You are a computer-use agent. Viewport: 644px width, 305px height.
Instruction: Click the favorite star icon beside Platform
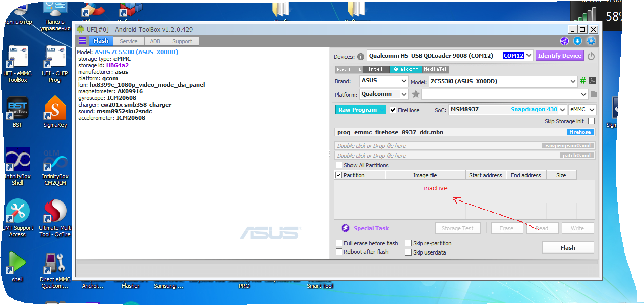tap(416, 94)
